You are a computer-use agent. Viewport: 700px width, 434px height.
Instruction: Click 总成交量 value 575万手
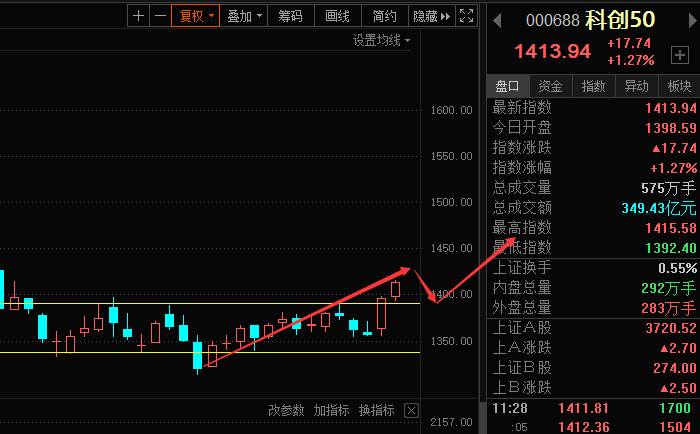[x=668, y=188]
